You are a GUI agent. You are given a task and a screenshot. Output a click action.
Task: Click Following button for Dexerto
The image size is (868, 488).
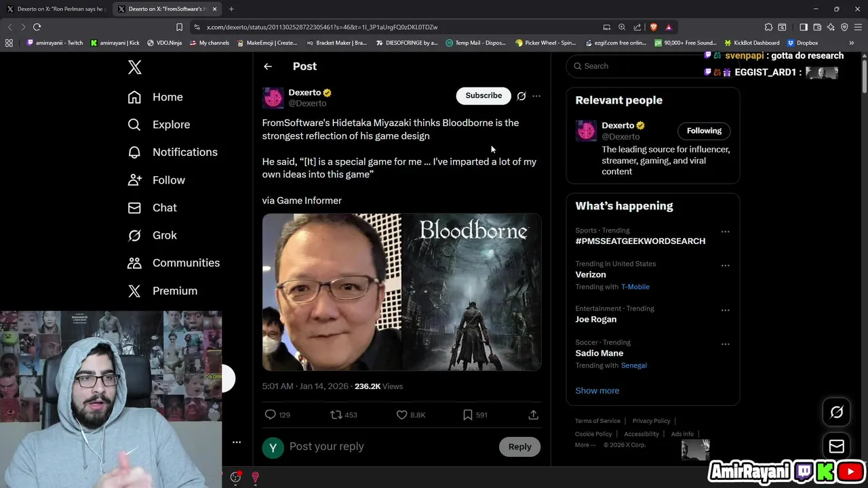tap(704, 131)
